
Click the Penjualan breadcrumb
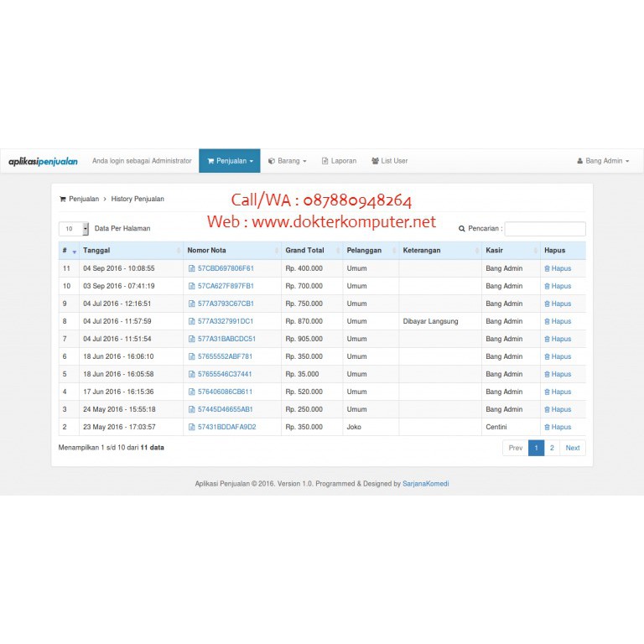click(x=84, y=200)
